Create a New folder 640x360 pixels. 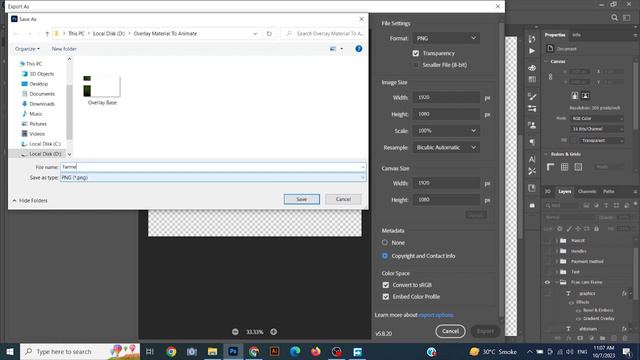point(64,49)
